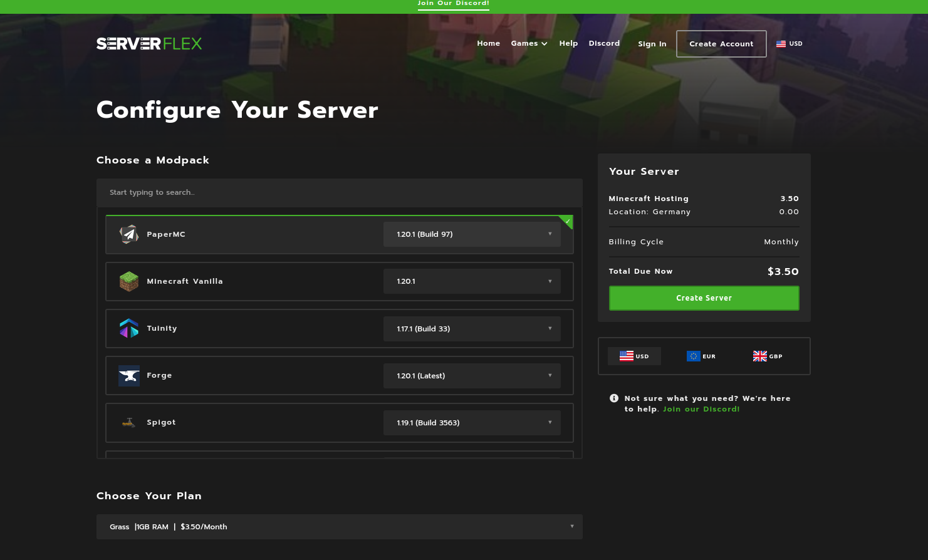Select the Tuinity modpack card
Image resolution: width=928 pixels, height=560 pixels.
tap(340, 328)
